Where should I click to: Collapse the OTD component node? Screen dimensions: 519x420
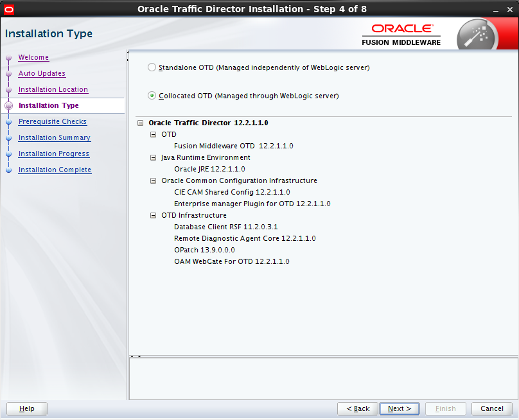point(153,134)
